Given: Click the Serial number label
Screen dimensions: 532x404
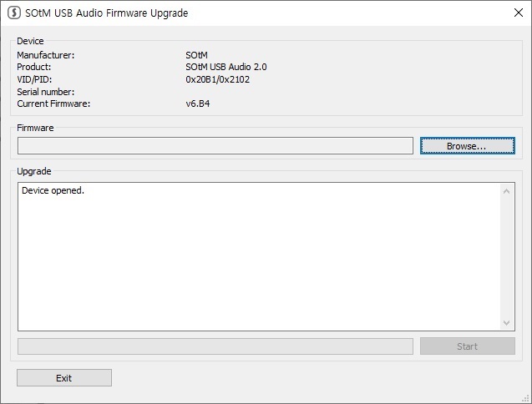Looking at the screenshot, I should click(x=46, y=92).
